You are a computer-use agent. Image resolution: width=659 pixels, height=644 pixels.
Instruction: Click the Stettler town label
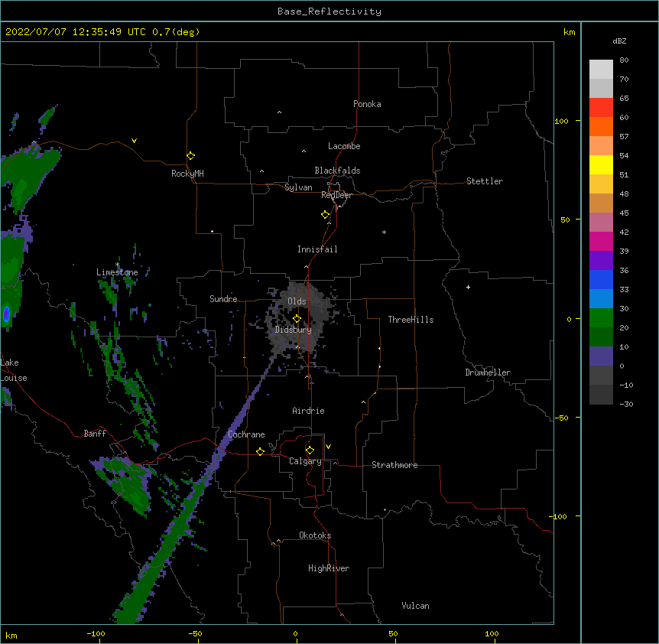pyautogui.click(x=485, y=181)
